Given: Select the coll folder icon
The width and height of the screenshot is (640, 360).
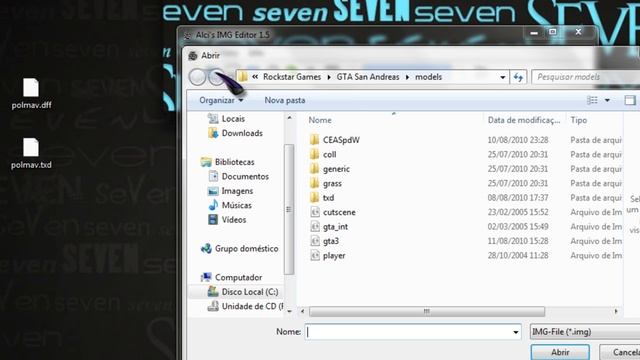Looking at the screenshot, I should 314,154.
